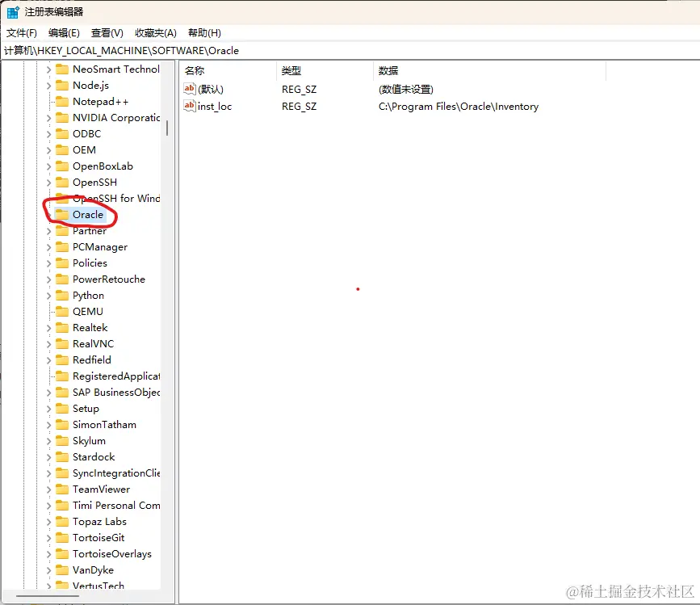This screenshot has width=700, height=605.
Task: Open the 文件(F) menu
Action: point(22,33)
